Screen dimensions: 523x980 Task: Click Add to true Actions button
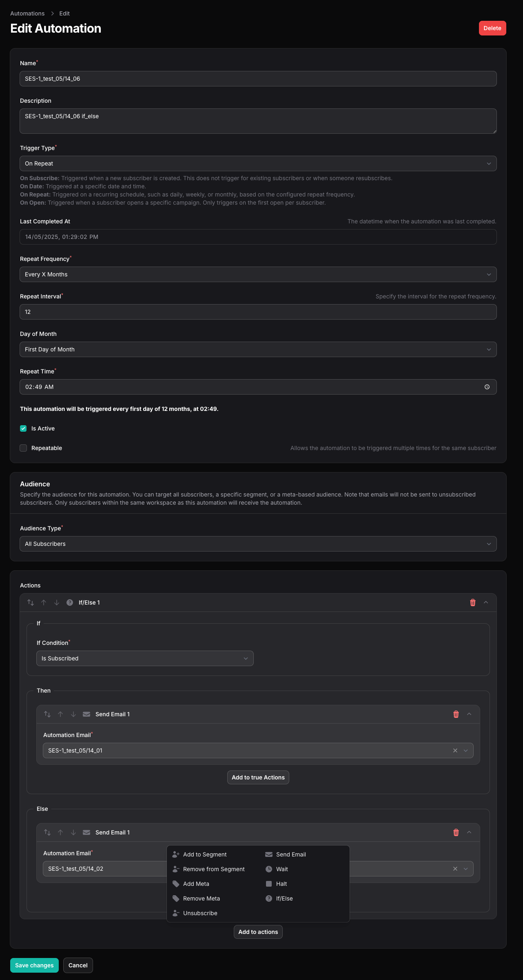click(x=258, y=777)
